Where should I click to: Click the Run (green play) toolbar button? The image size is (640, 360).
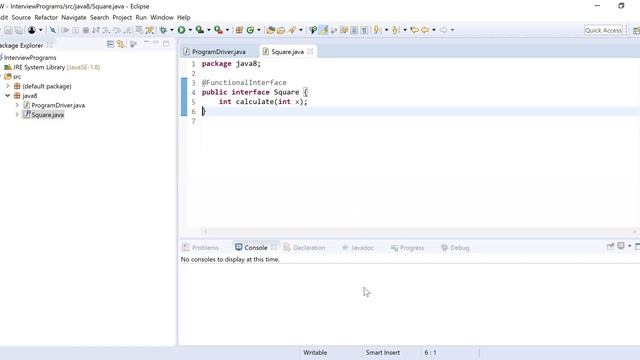[x=181, y=30]
